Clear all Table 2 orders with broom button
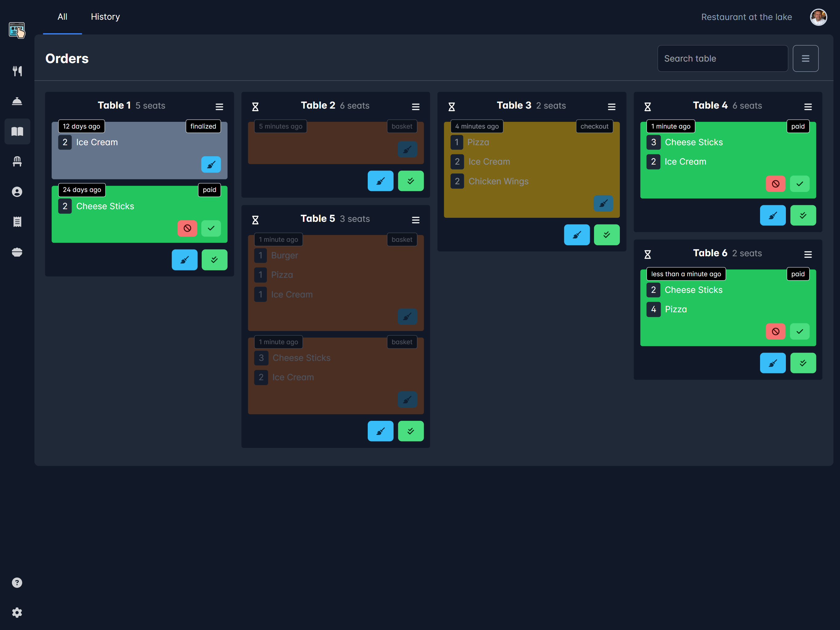840x630 pixels. [x=381, y=181]
